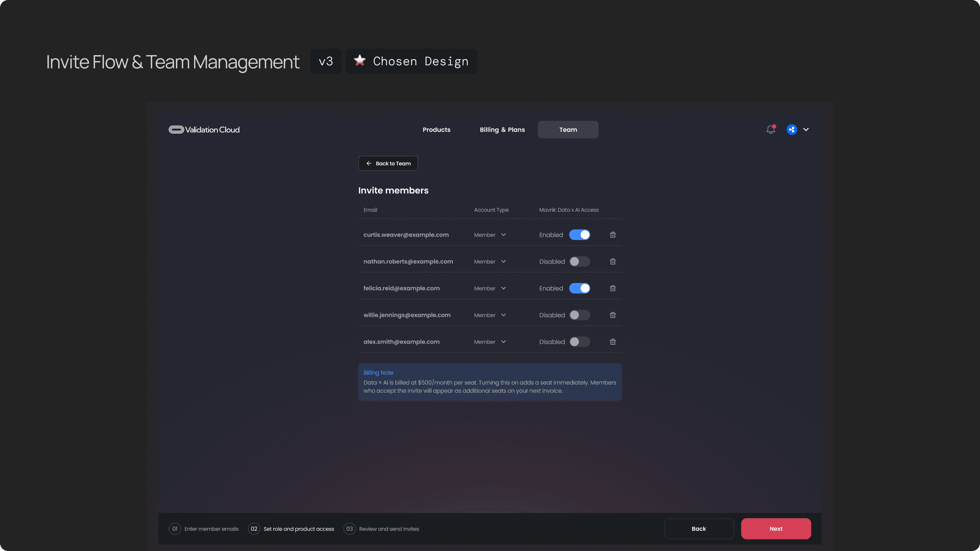Open the Products tab
This screenshot has width=980, height=551.
pyautogui.click(x=436, y=130)
